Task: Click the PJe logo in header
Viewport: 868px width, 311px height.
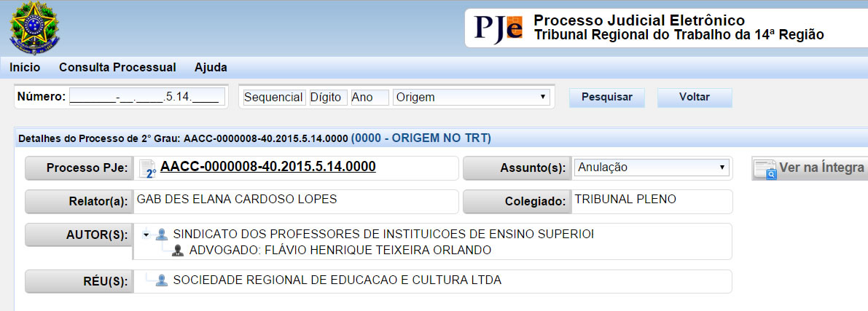Action: point(499,28)
